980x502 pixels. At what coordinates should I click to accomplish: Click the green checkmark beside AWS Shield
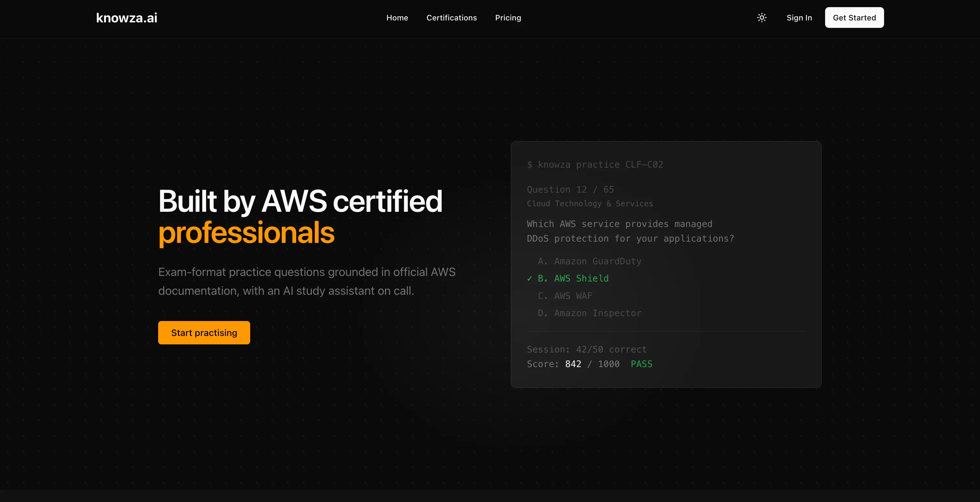point(530,279)
